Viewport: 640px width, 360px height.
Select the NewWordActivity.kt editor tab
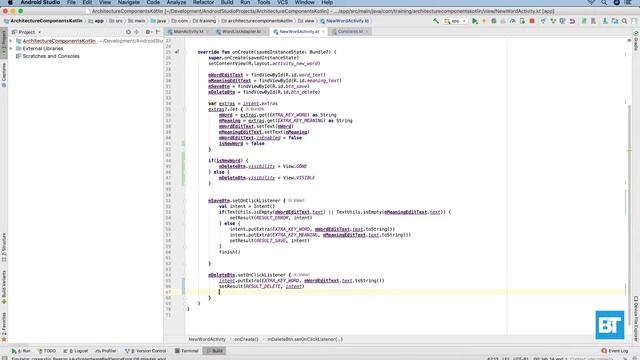point(299,31)
